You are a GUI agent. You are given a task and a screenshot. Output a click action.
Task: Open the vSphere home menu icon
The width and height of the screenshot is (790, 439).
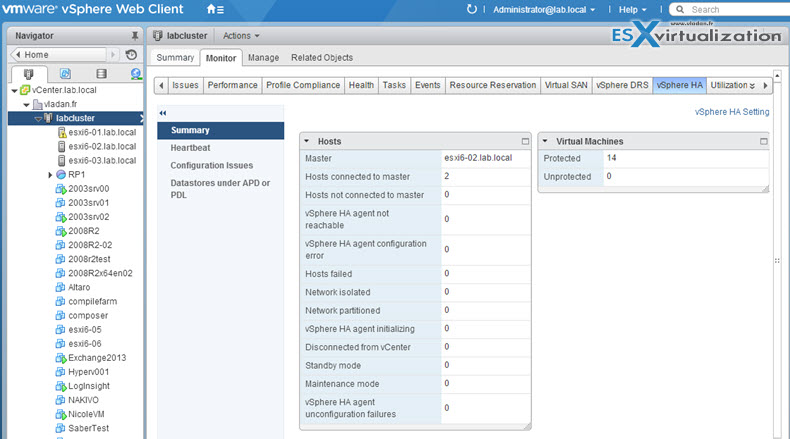point(215,9)
